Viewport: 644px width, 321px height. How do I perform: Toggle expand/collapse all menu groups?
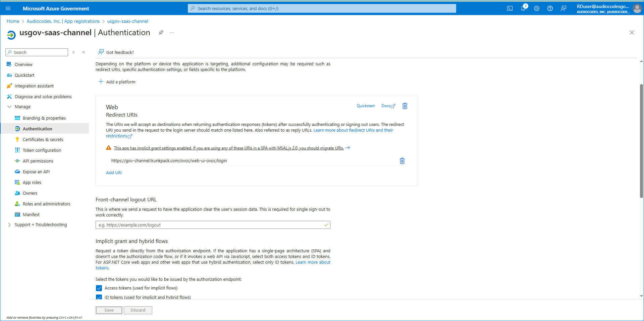(x=73, y=52)
